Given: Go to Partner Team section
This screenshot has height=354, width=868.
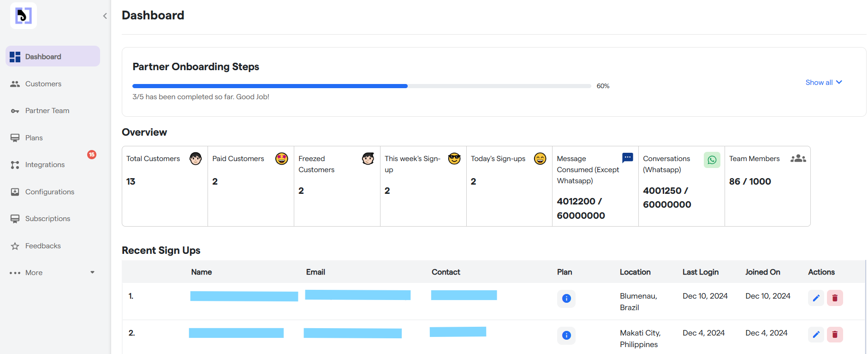Looking at the screenshot, I should click(x=47, y=111).
